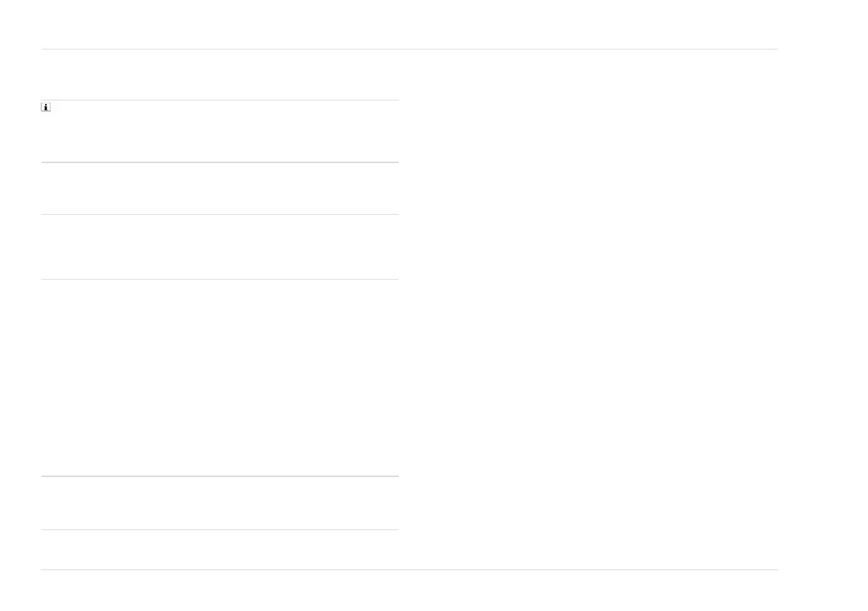Click the empty section just below info note
868x611 pixels.
(220, 188)
